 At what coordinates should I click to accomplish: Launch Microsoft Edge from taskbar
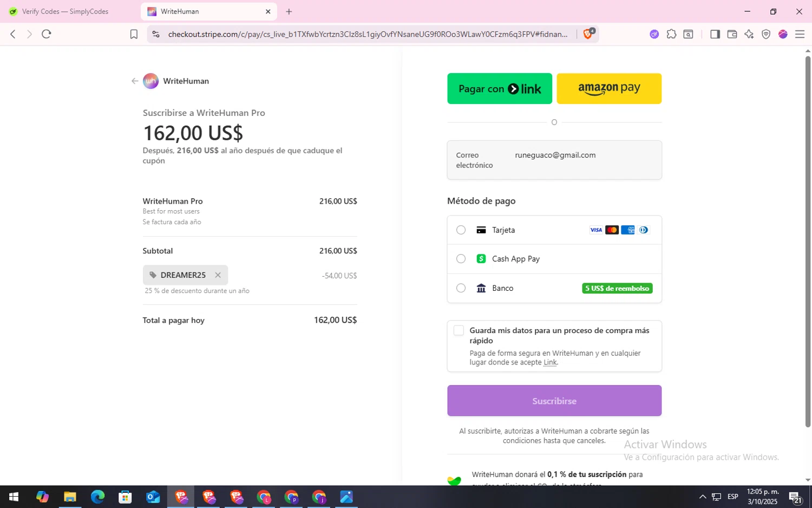97,497
